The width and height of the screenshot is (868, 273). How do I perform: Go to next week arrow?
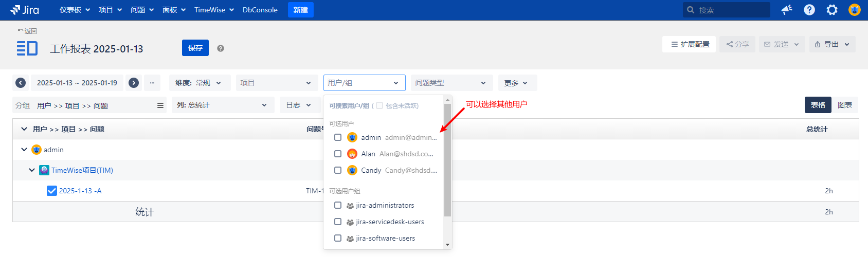coord(134,83)
